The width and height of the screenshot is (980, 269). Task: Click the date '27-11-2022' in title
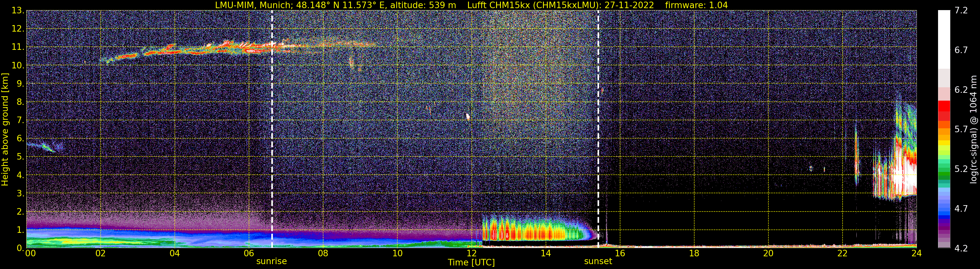629,5
